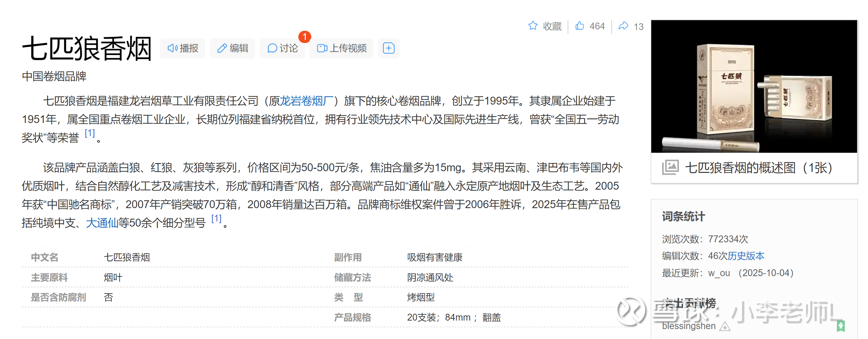Click the contributor name blessingshen
868x339 pixels.
(689, 326)
